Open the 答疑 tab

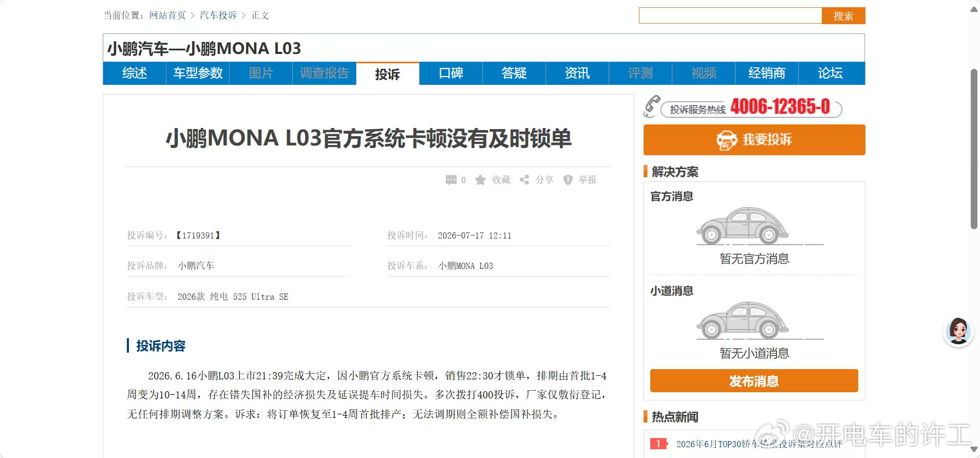(x=514, y=74)
